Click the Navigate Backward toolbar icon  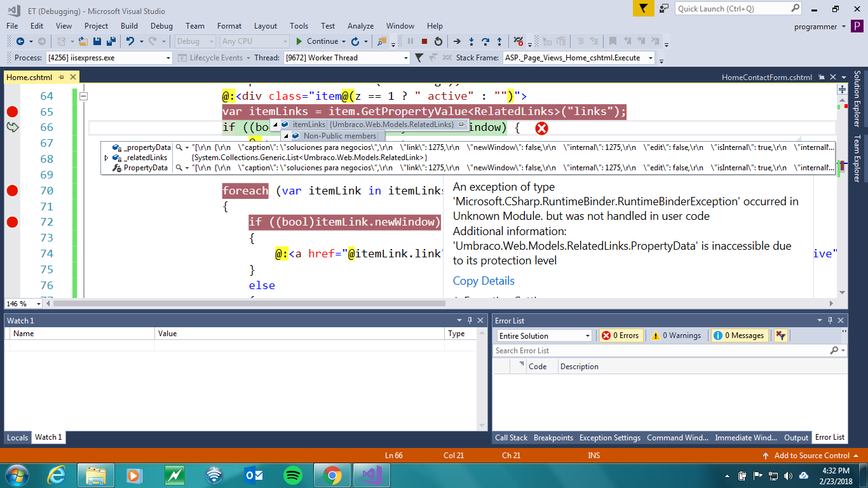20,41
